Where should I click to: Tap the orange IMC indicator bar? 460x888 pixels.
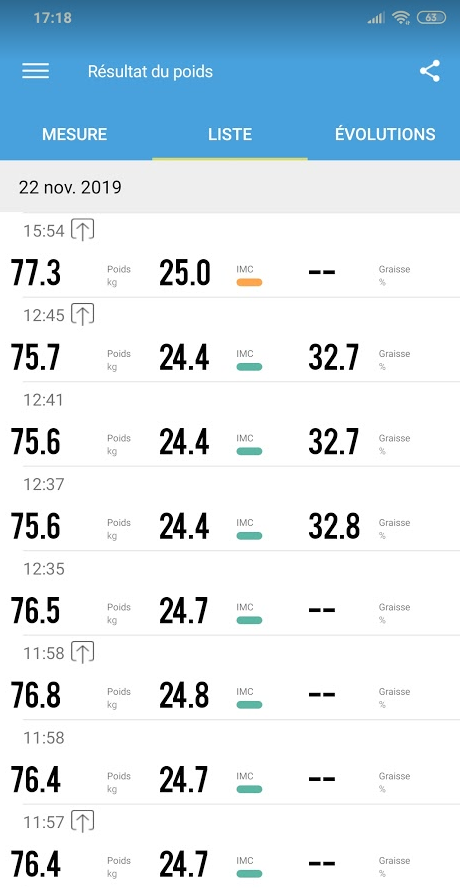coord(249,282)
